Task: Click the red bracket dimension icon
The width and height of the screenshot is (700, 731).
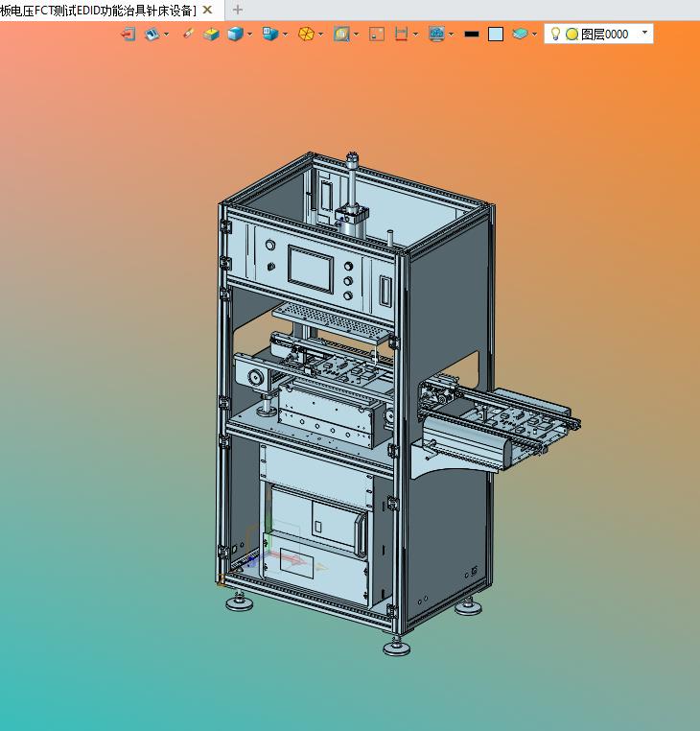Action: 402,34
